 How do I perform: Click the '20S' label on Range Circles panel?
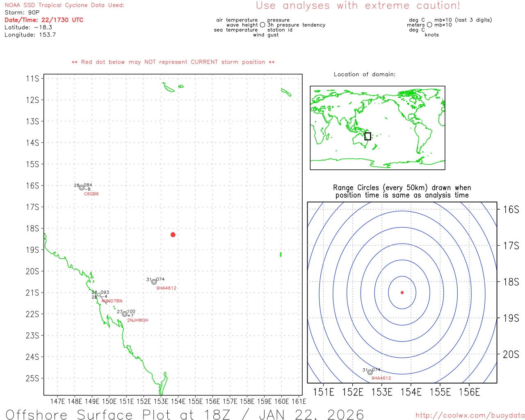[x=511, y=355]
